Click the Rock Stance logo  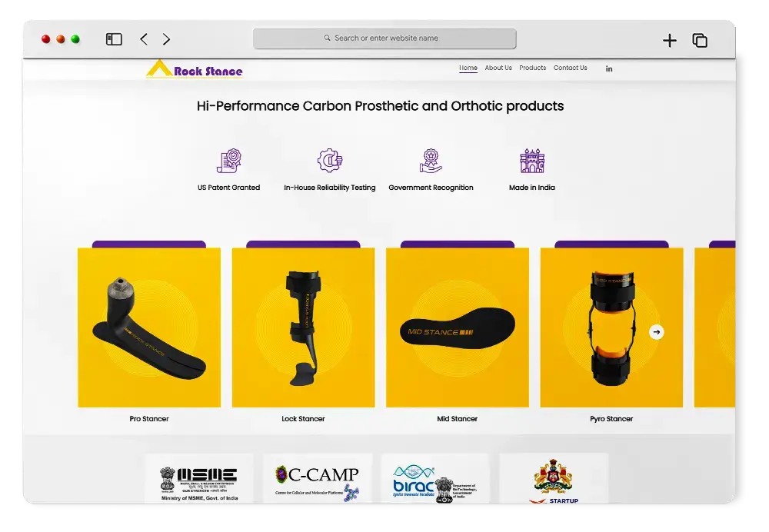195,70
